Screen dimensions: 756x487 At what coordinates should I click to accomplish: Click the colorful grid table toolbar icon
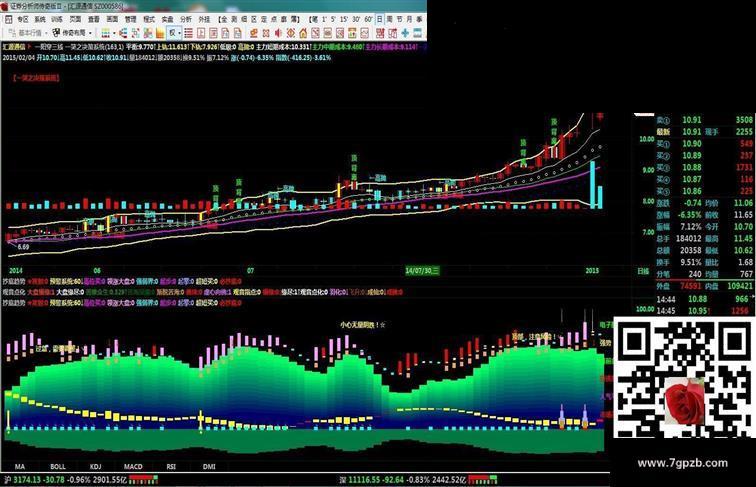(106, 33)
